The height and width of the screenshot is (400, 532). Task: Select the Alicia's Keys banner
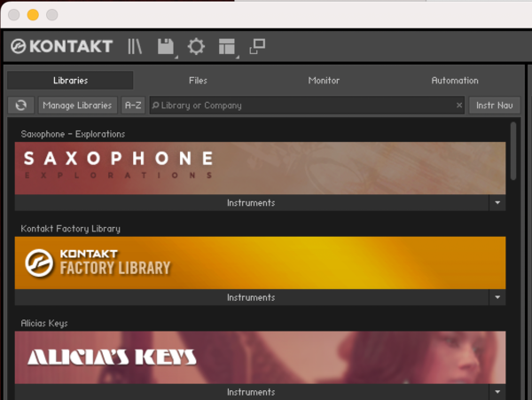[260, 357]
